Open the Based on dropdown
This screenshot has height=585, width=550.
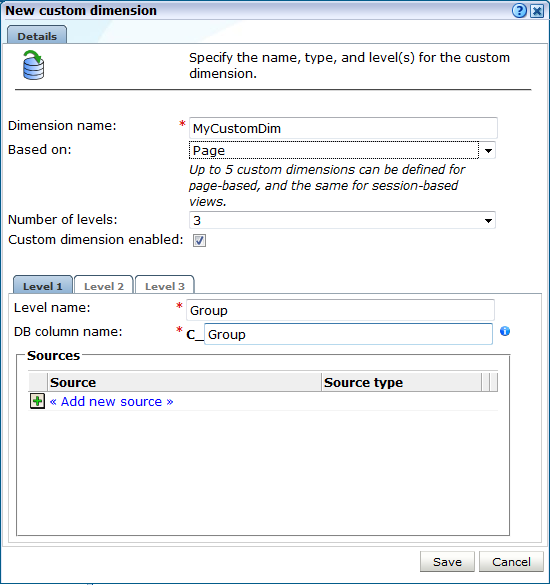point(342,150)
